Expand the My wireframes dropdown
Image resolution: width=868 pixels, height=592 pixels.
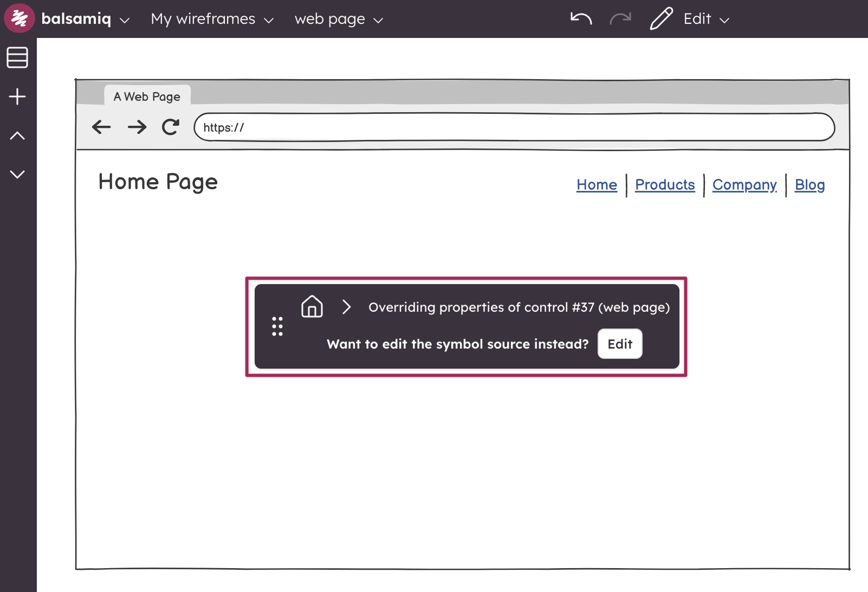212,19
